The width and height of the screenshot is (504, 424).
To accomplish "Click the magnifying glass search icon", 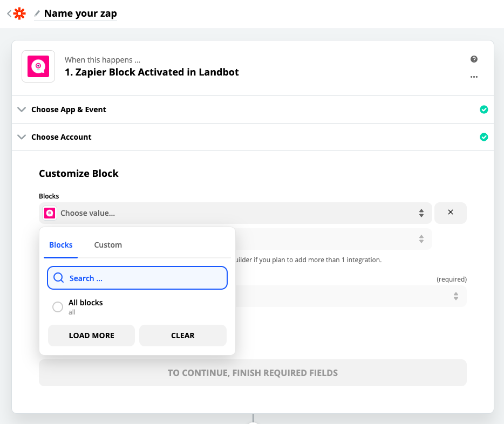I will 58,278.
